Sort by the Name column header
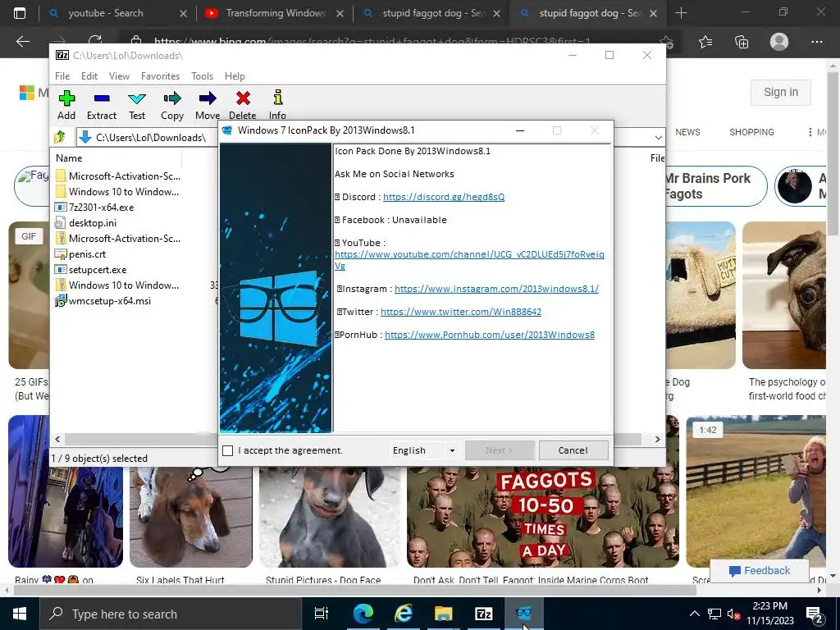840x630 pixels. point(69,158)
